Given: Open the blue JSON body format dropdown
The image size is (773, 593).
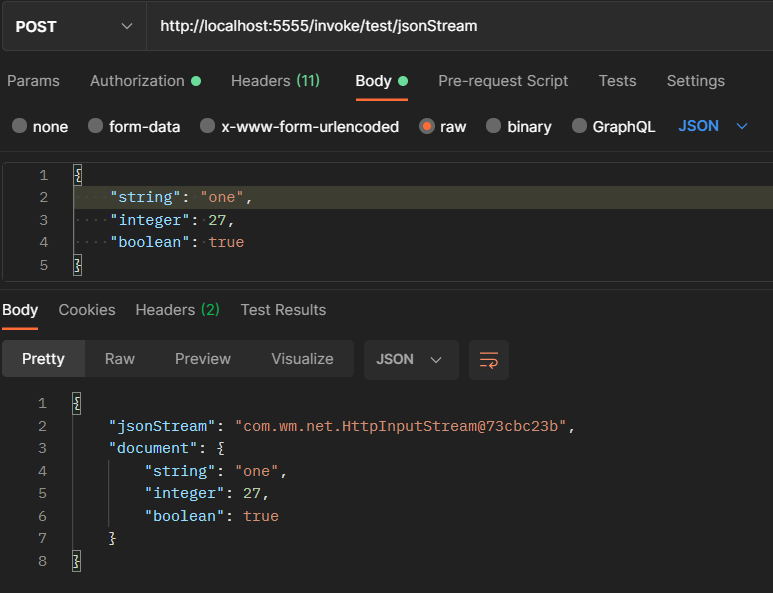Looking at the screenshot, I should point(713,126).
